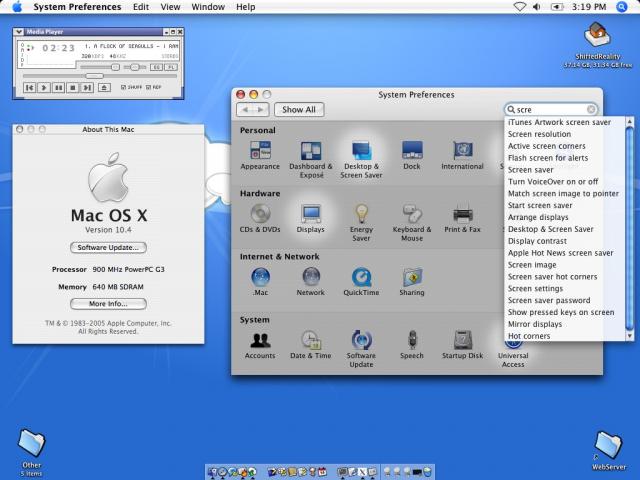Image resolution: width=640 pixels, height=480 pixels.
Task: Click the Show All button
Action: pos(299,110)
